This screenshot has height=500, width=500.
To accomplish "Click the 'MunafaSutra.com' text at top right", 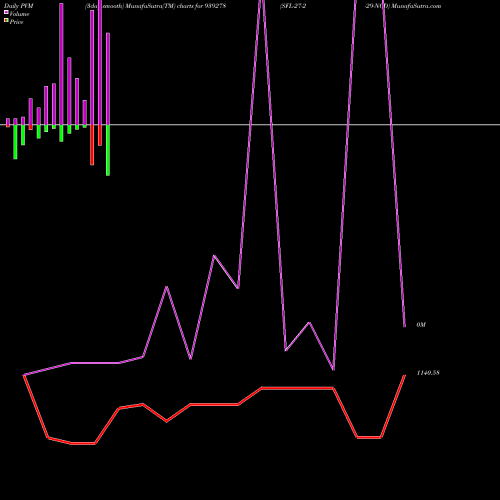I will click(416, 6).
